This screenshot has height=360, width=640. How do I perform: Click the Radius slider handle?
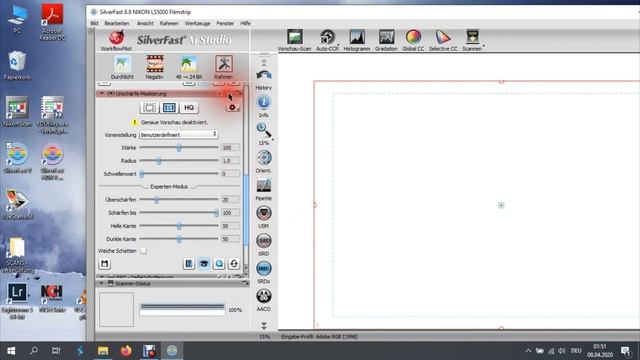point(159,161)
